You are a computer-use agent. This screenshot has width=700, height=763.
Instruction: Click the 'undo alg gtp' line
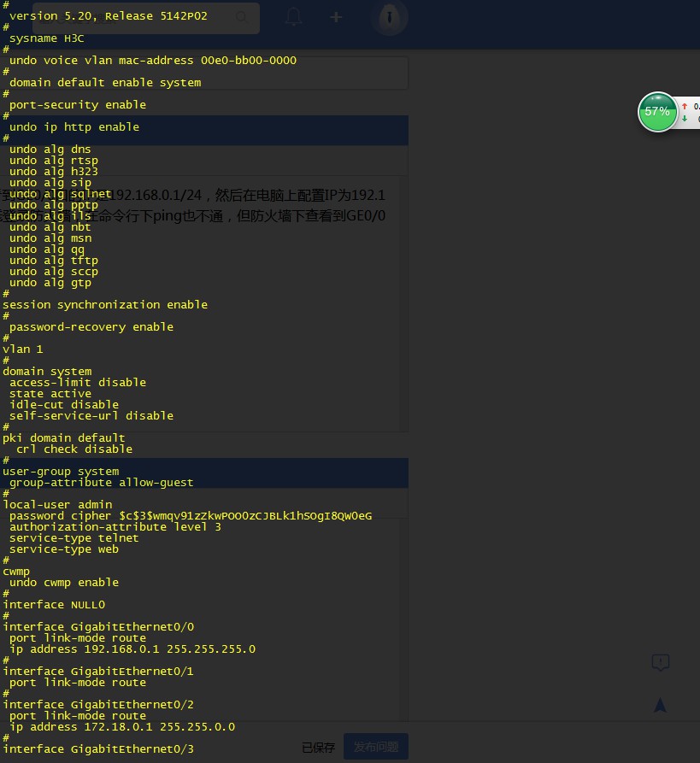(50, 283)
